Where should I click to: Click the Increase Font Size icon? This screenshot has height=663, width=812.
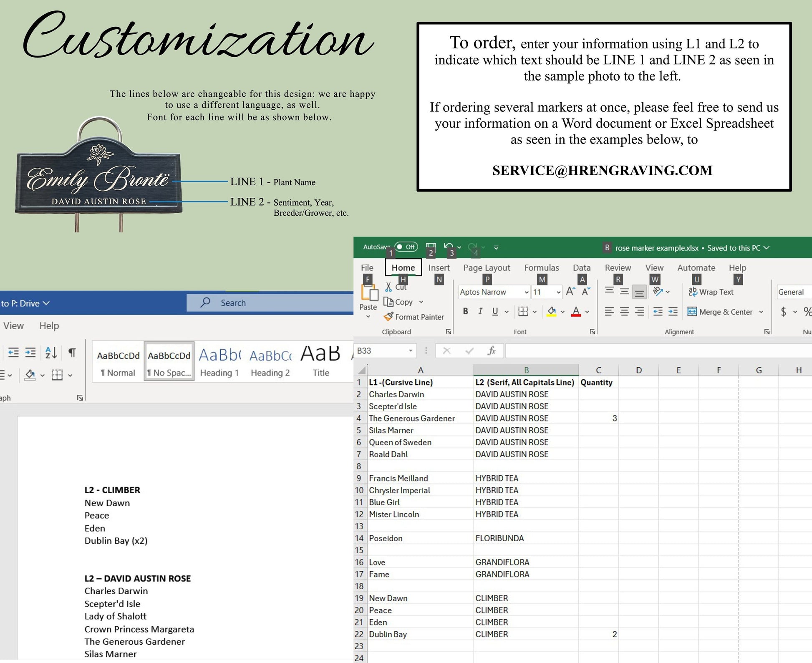click(x=570, y=292)
